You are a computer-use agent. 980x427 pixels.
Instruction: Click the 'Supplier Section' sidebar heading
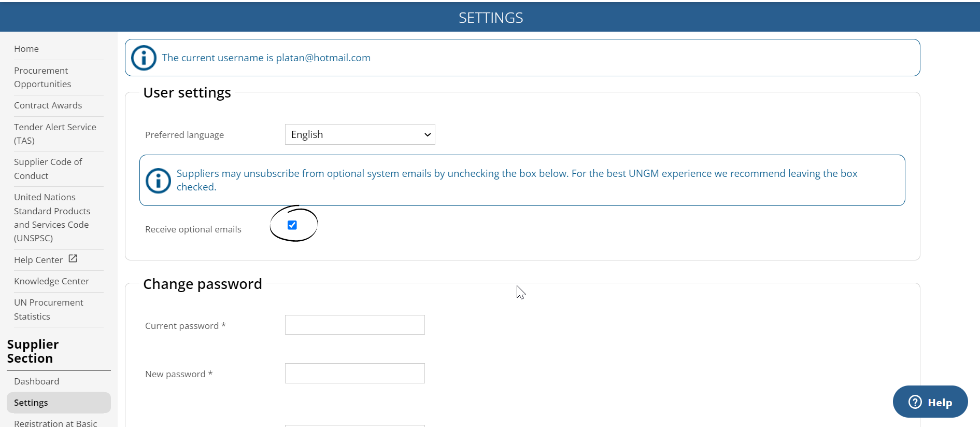[33, 351]
